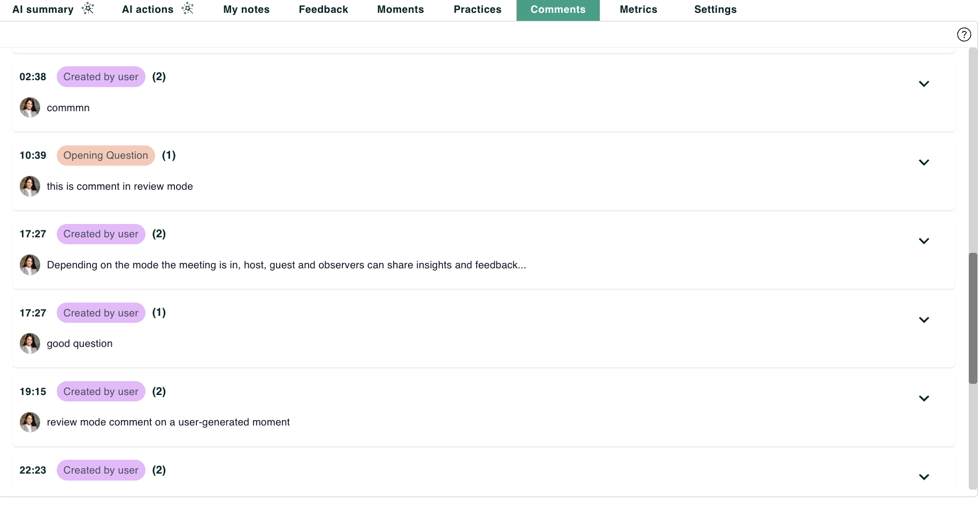The height and width of the screenshot is (511, 980).
Task: Collapse the good question comment chevron
Action: tap(924, 320)
